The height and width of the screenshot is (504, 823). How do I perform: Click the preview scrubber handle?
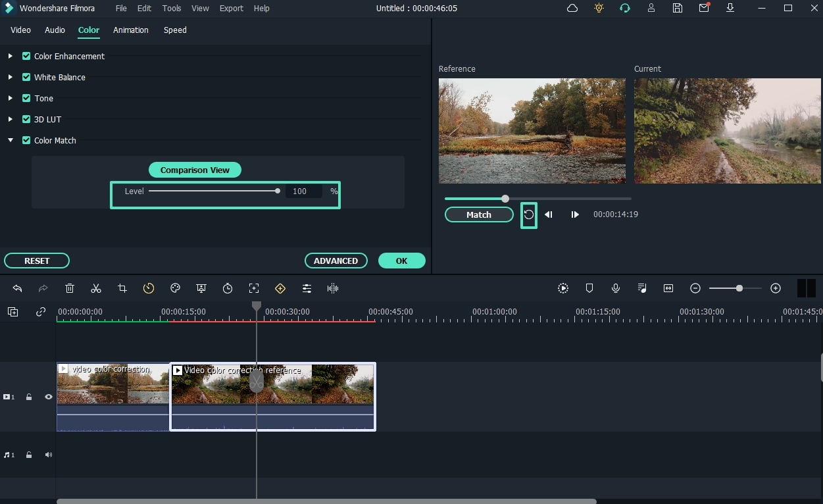[x=505, y=199]
